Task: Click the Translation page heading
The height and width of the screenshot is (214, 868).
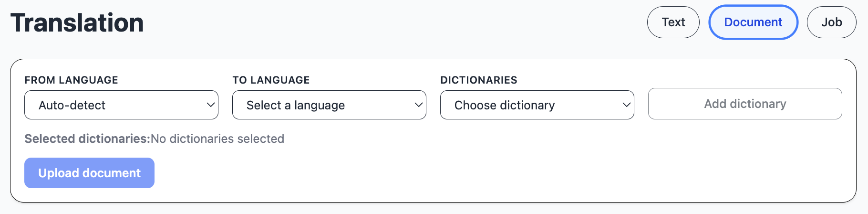Action: (77, 22)
